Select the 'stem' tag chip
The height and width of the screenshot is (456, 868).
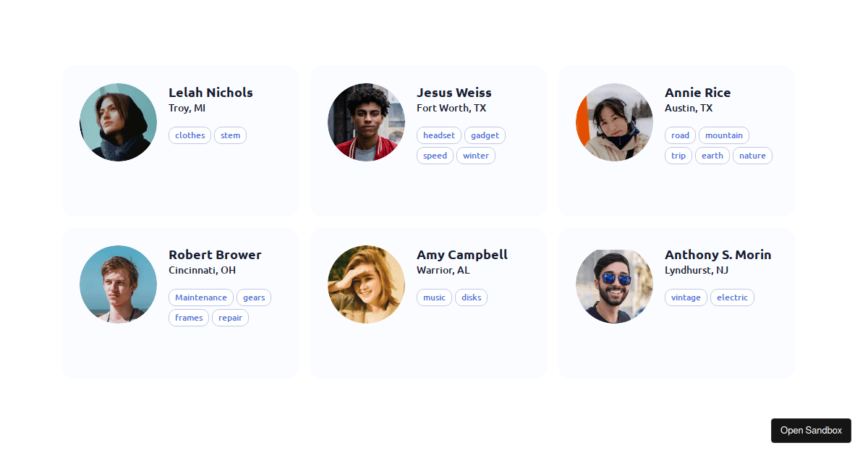(230, 135)
